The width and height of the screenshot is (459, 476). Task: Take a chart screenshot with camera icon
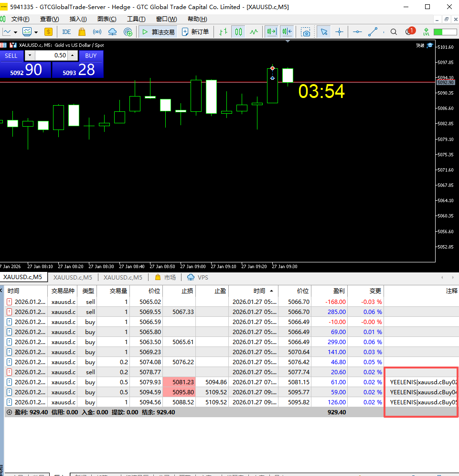tap(306, 32)
